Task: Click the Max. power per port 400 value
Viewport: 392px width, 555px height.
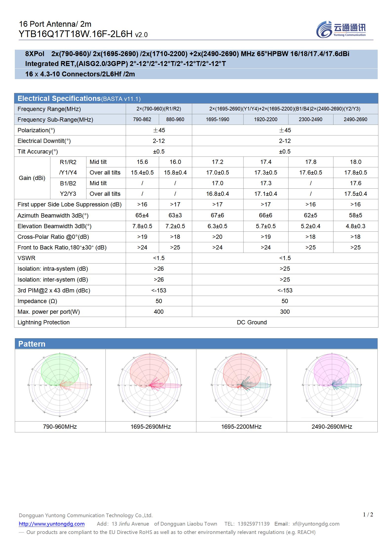Action: pos(159,312)
